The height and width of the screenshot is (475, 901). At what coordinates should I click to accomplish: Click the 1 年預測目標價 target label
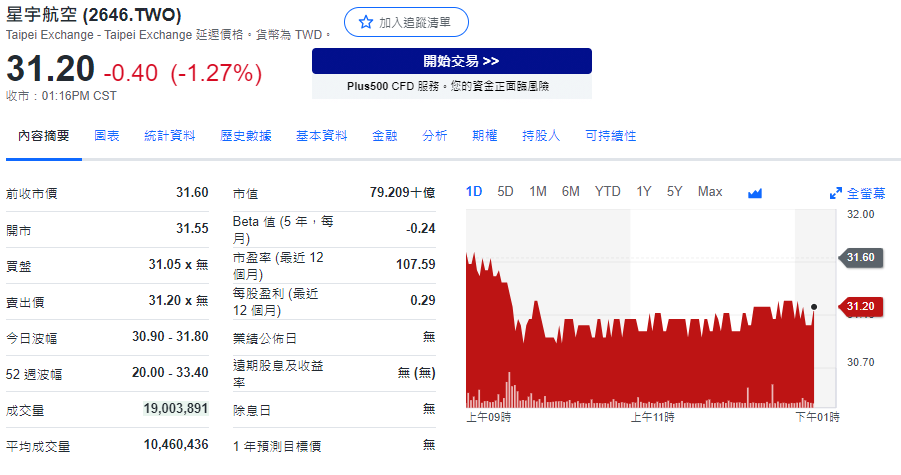pos(277,446)
